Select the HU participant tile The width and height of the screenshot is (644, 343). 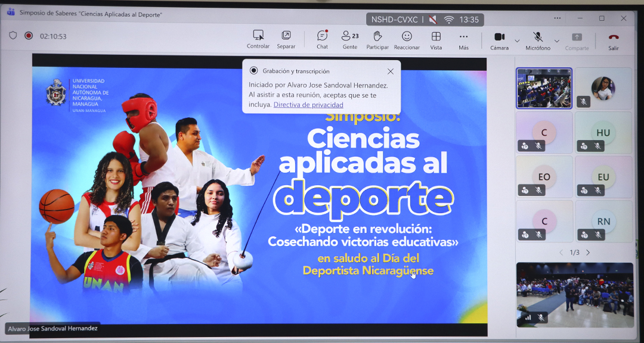(x=603, y=132)
